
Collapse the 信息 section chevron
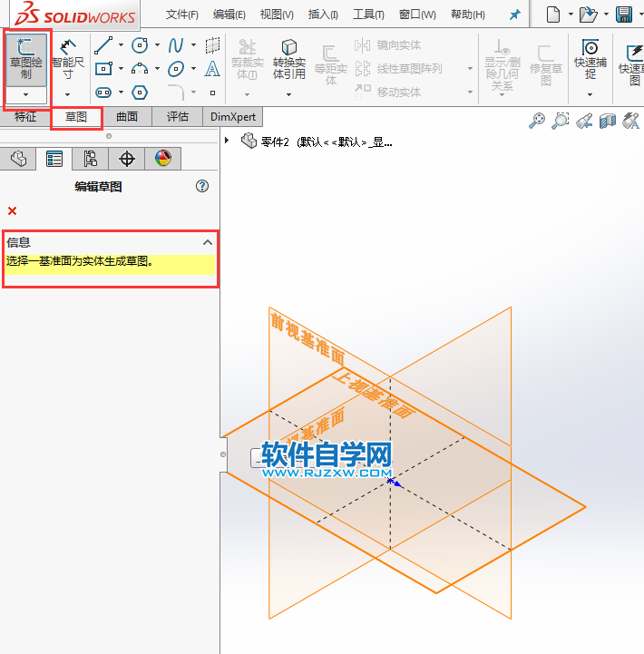coord(208,242)
